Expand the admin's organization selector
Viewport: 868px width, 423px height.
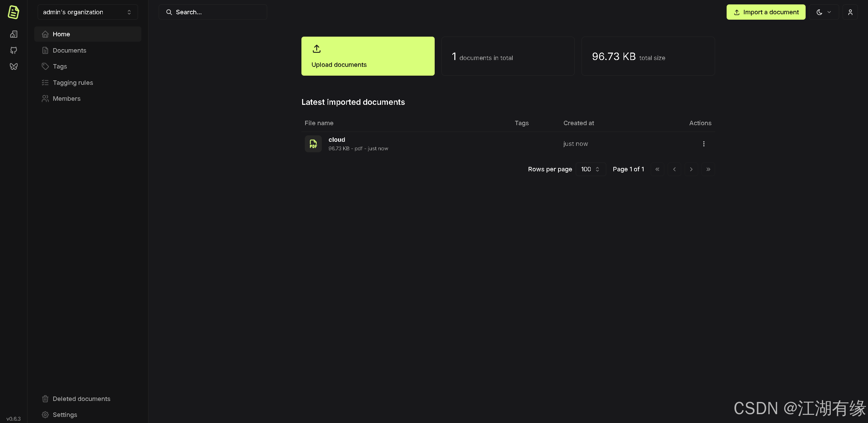click(87, 12)
